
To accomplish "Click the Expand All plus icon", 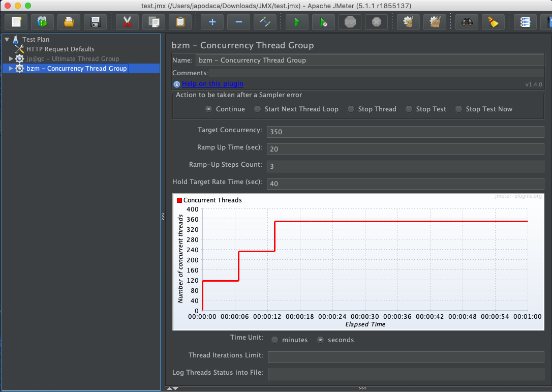I will (x=212, y=22).
